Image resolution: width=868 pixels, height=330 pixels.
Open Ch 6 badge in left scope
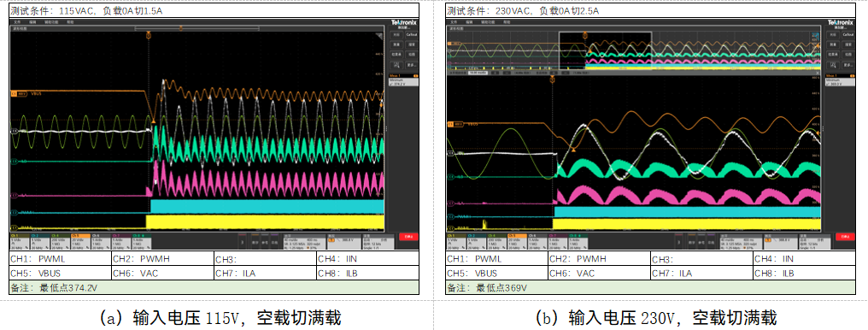point(102,241)
